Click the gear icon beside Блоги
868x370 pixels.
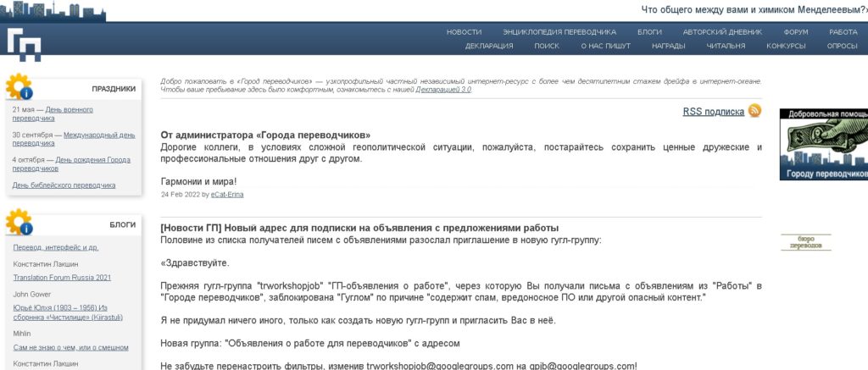point(19,224)
